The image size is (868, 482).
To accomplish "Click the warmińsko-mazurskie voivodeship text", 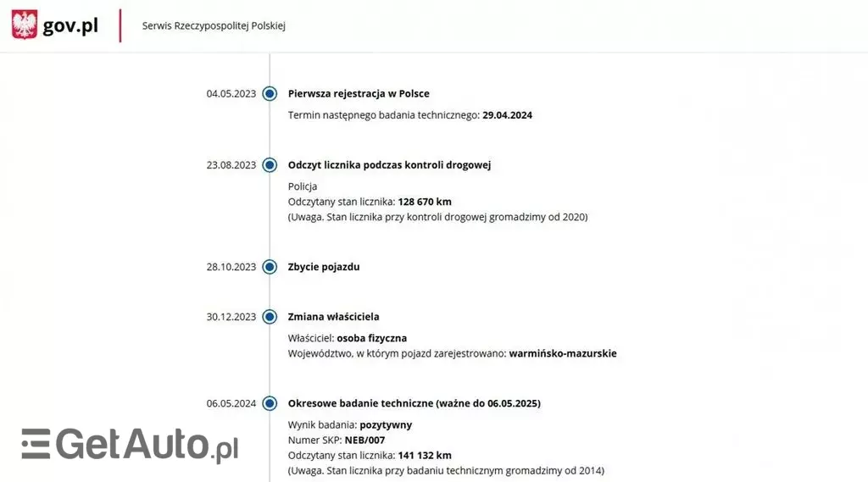I will tap(563, 353).
